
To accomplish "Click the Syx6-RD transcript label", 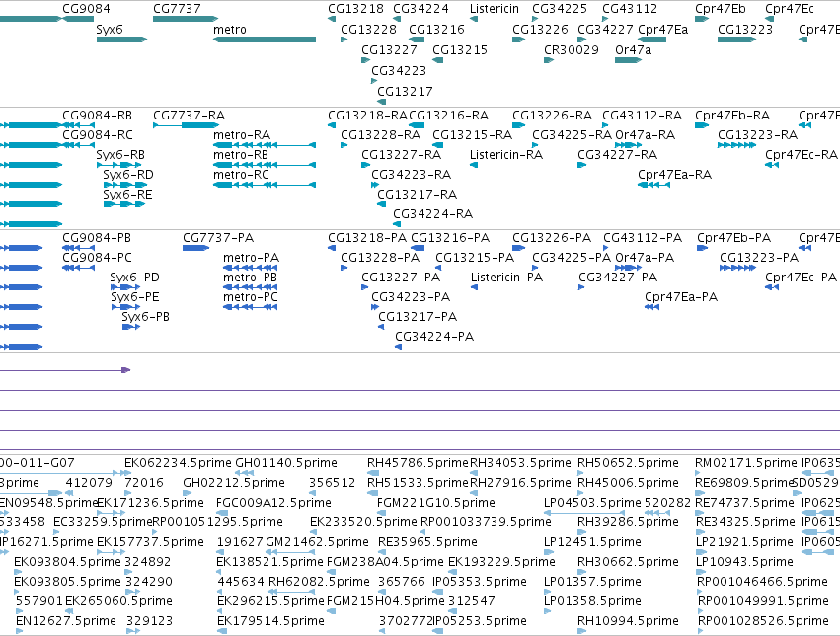I will [x=128, y=175].
